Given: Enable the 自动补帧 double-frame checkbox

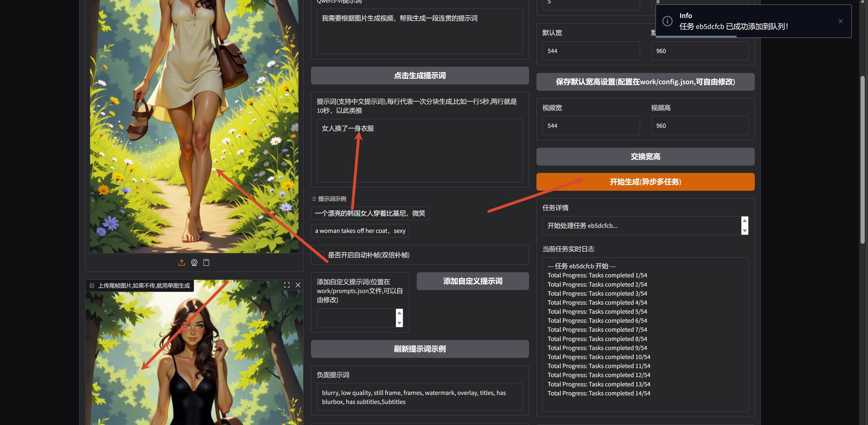Looking at the screenshot, I should pyautogui.click(x=321, y=255).
